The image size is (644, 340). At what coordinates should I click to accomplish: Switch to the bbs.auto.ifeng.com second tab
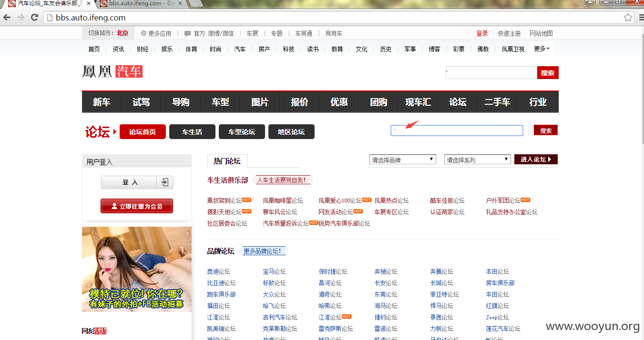point(142,3)
